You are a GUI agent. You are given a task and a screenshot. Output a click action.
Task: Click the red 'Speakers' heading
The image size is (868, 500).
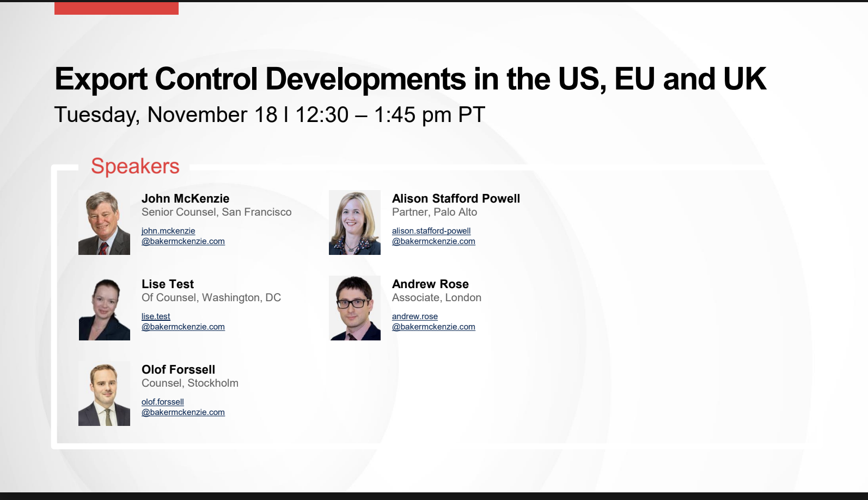click(x=135, y=166)
